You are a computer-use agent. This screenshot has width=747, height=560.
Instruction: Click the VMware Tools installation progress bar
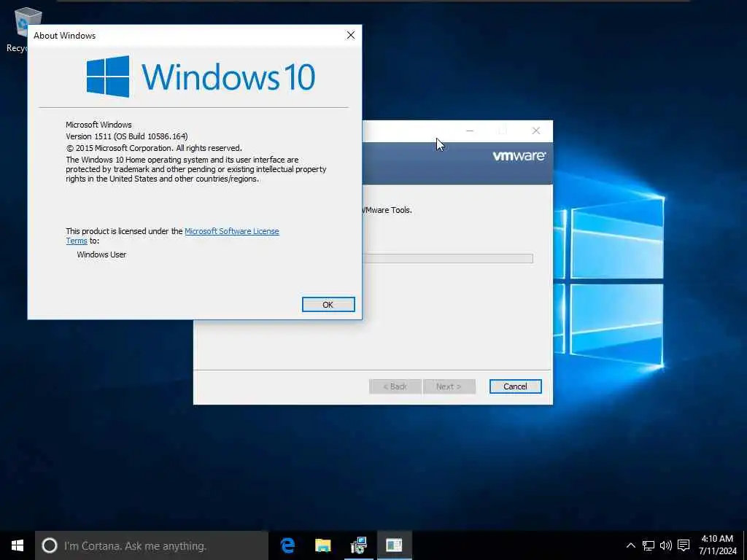(447, 259)
